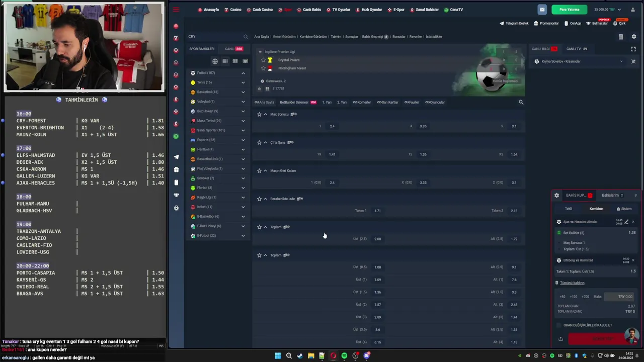
Task: Switch to Kornerler market tab
Action: pos(362,102)
